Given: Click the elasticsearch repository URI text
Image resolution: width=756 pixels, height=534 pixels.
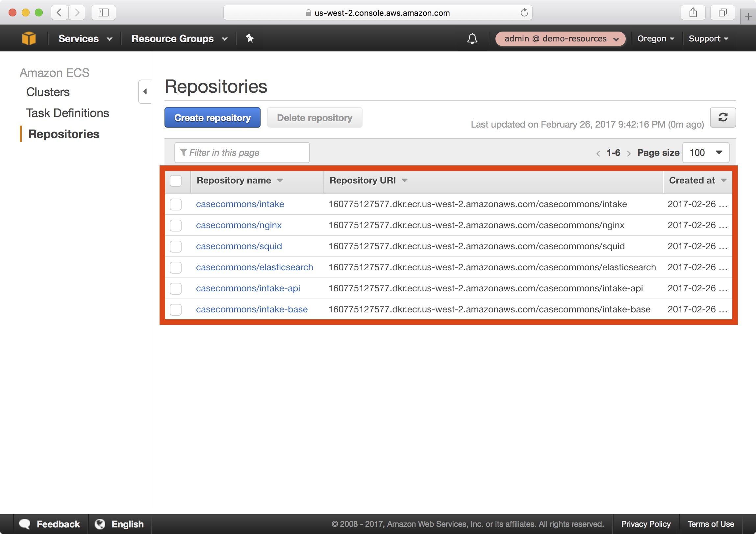Looking at the screenshot, I should [492, 267].
